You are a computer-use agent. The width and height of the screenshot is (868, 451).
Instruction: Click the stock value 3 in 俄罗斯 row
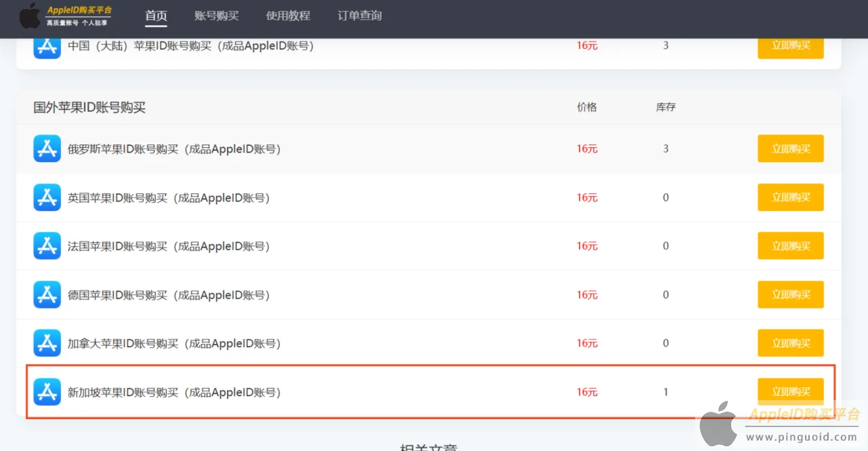tap(666, 149)
